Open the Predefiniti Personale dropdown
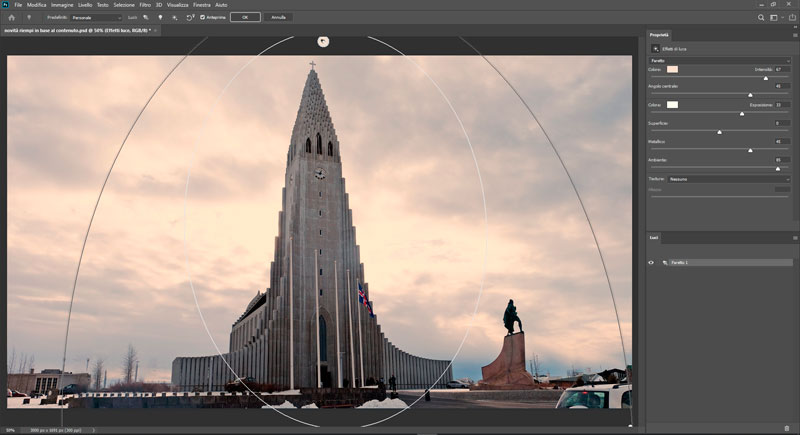This screenshot has height=435, width=800. coord(96,18)
